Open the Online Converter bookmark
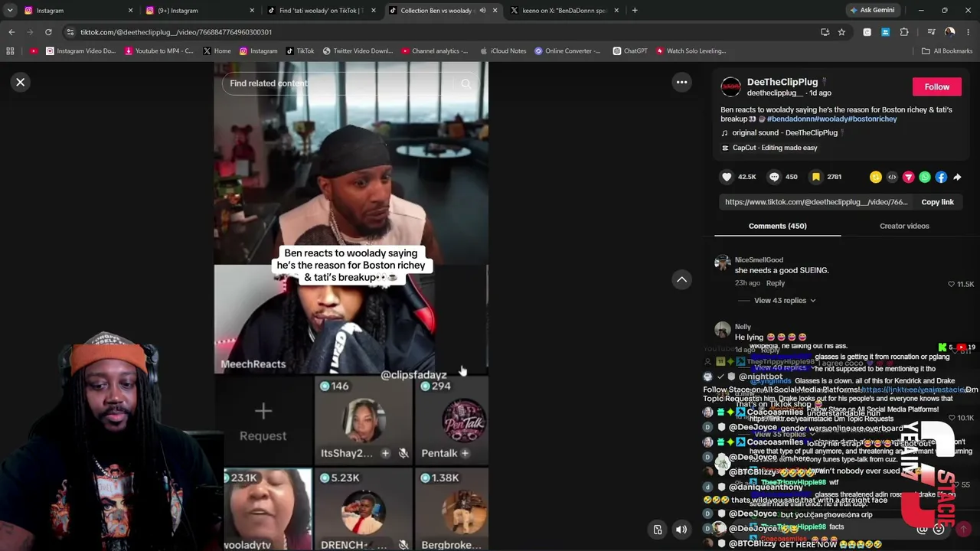The height and width of the screenshot is (551, 980). click(x=568, y=51)
